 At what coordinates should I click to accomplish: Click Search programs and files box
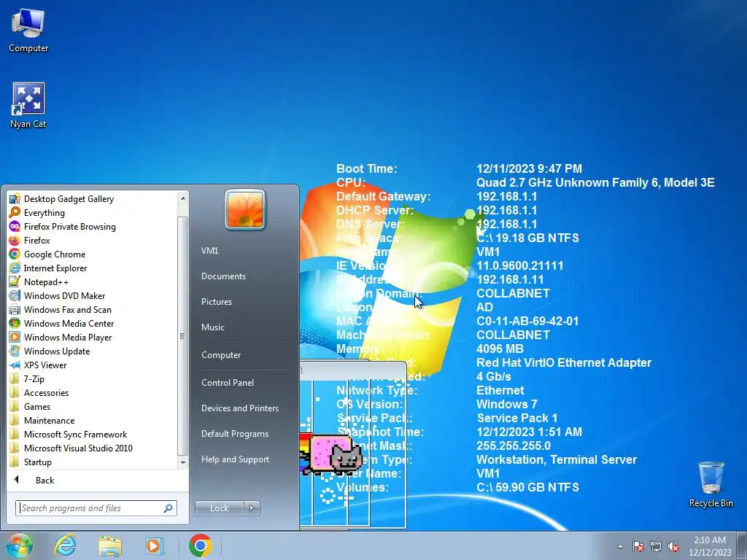pyautogui.click(x=96, y=508)
